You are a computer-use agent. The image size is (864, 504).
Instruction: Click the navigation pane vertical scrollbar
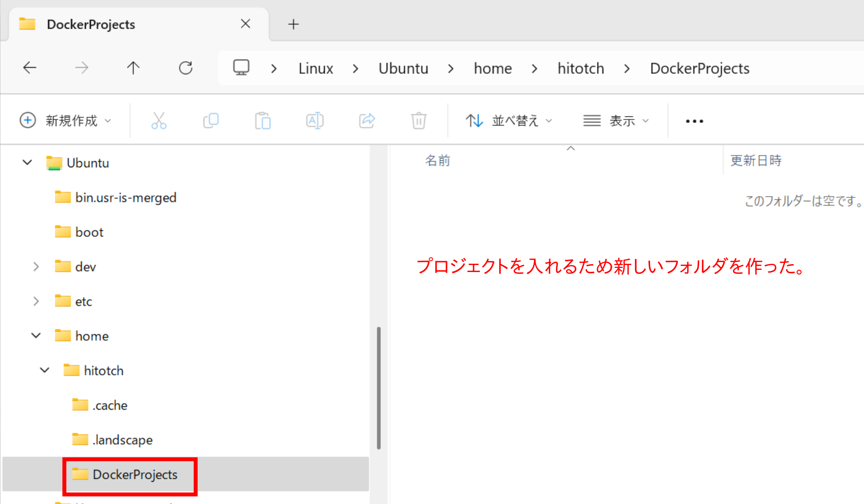[x=379, y=388]
